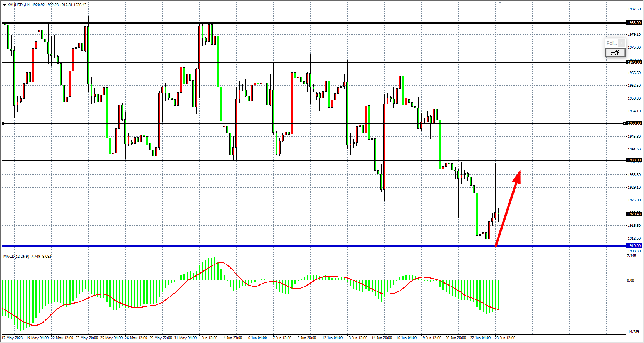Open the dropdown arrow beside XAUUSD,H4
The image size is (644, 343).
coord(4,5)
